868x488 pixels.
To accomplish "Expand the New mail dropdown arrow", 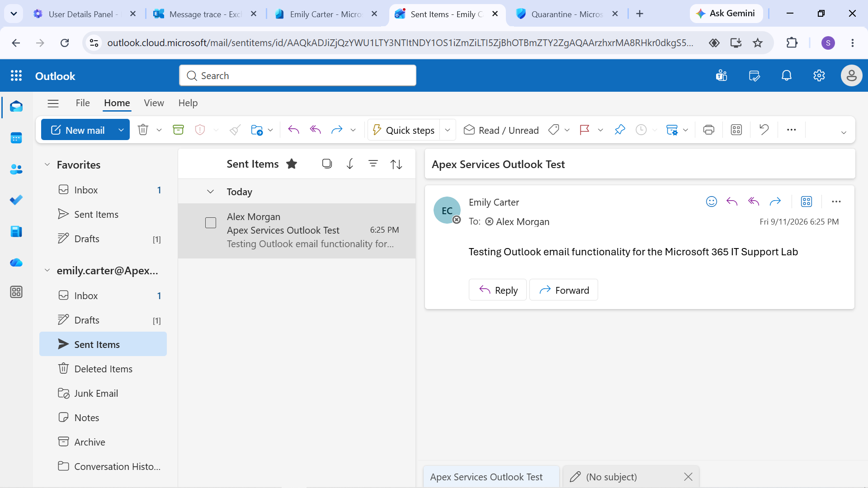I will click(121, 130).
